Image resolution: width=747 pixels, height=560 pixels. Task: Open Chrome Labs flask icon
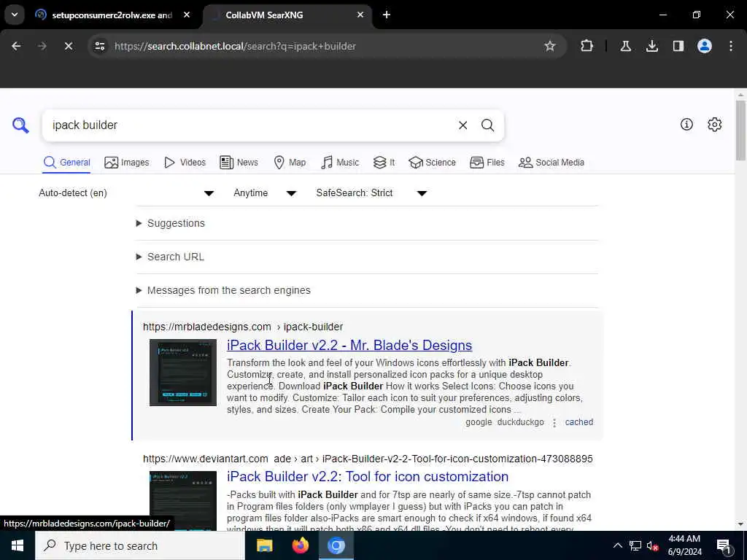625,46
